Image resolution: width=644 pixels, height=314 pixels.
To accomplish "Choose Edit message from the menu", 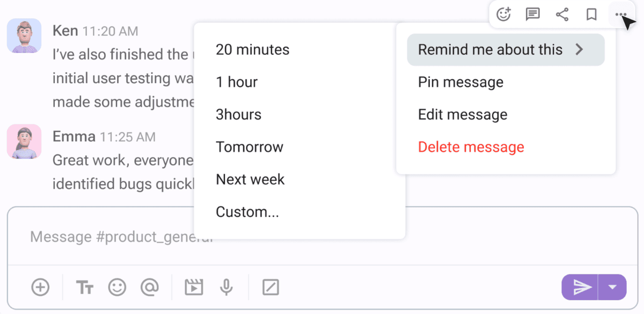I will click(462, 114).
